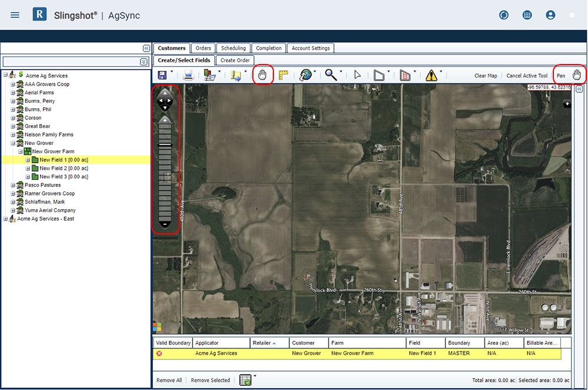
Task: Switch to the Scheduling tab
Action: click(x=233, y=48)
